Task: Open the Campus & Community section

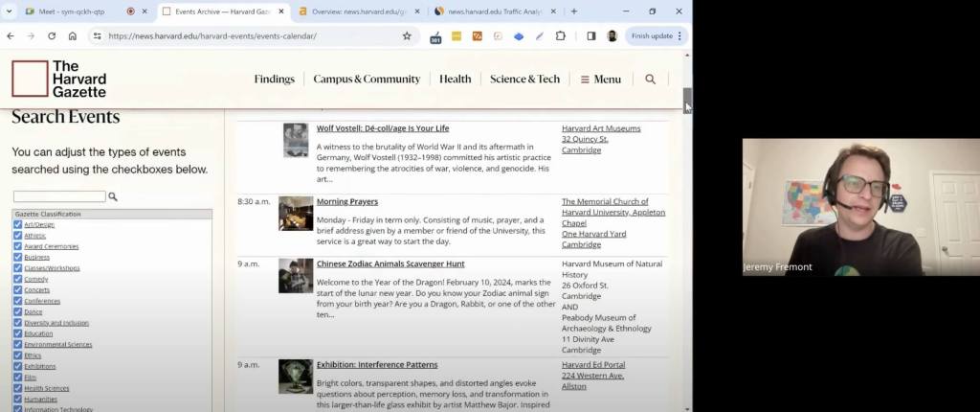Action: coord(367,79)
